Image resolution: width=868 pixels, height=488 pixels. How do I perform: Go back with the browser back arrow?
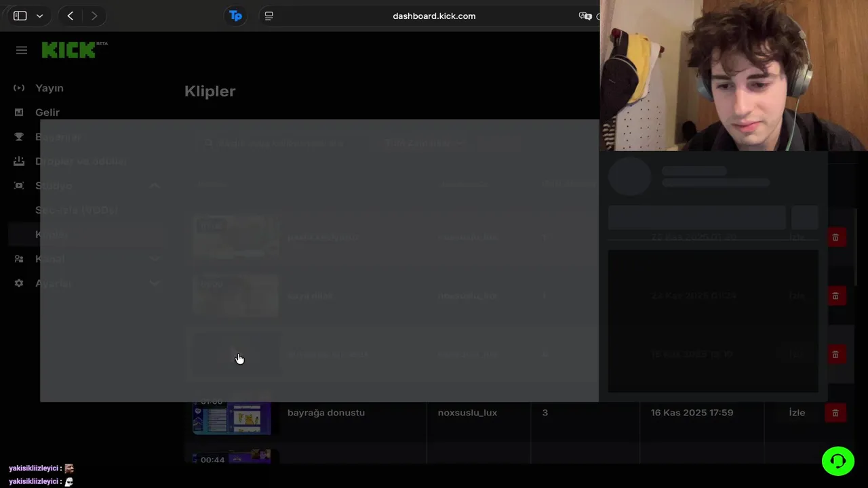pos(70,16)
